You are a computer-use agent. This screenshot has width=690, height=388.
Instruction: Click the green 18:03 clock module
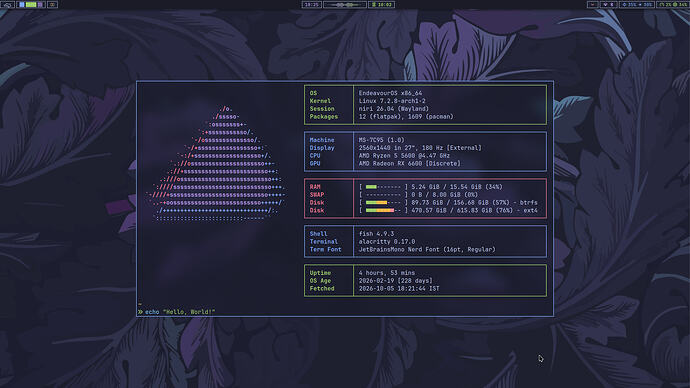382,4
